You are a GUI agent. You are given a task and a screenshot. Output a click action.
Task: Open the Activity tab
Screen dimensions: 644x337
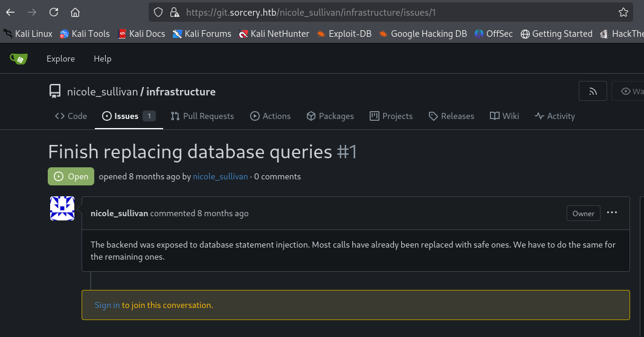[555, 116]
